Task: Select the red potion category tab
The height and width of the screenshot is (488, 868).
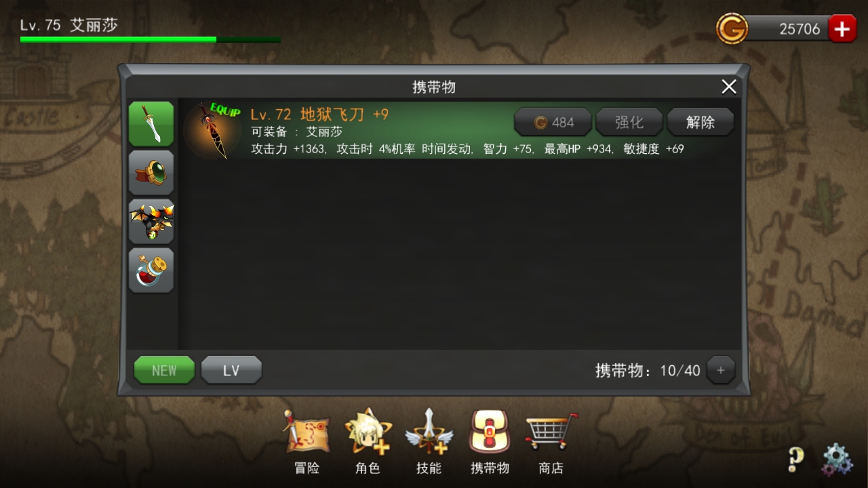Action: pyautogui.click(x=151, y=270)
